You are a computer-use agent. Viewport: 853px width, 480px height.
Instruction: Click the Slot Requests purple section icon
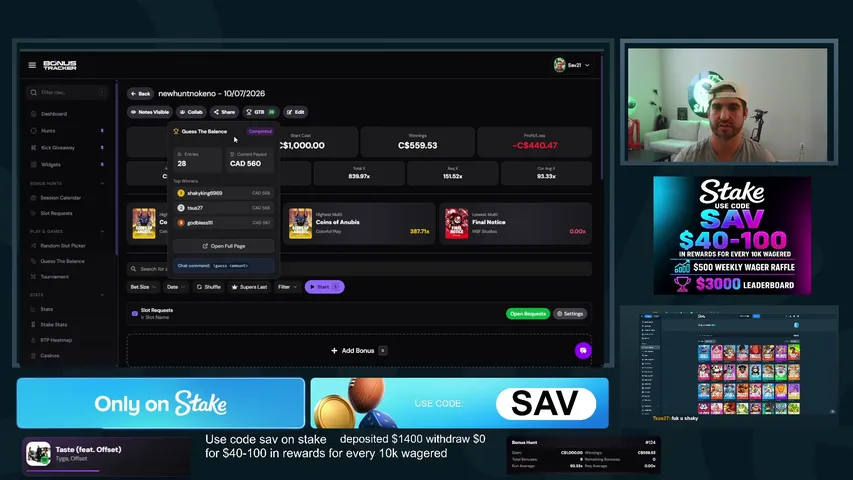click(134, 313)
